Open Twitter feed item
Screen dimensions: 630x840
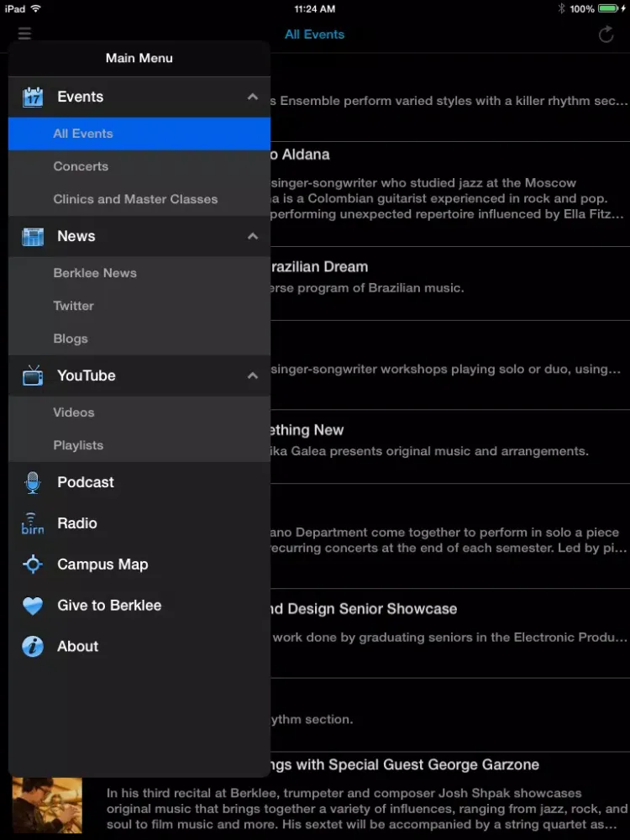coord(139,306)
